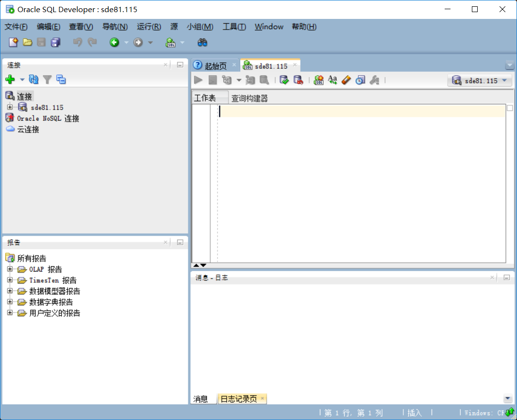Open the forward navigation history dropdown
The height and width of the screenshot is (420, 517).
tap(150, 43)
